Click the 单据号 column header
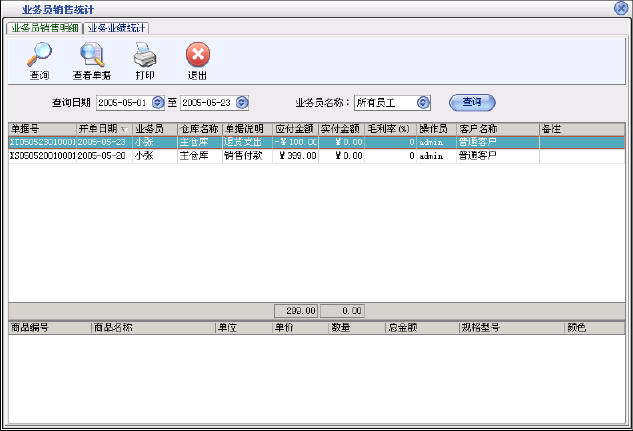This screenshot has height=431, width=633. click(x=42, y=129)
